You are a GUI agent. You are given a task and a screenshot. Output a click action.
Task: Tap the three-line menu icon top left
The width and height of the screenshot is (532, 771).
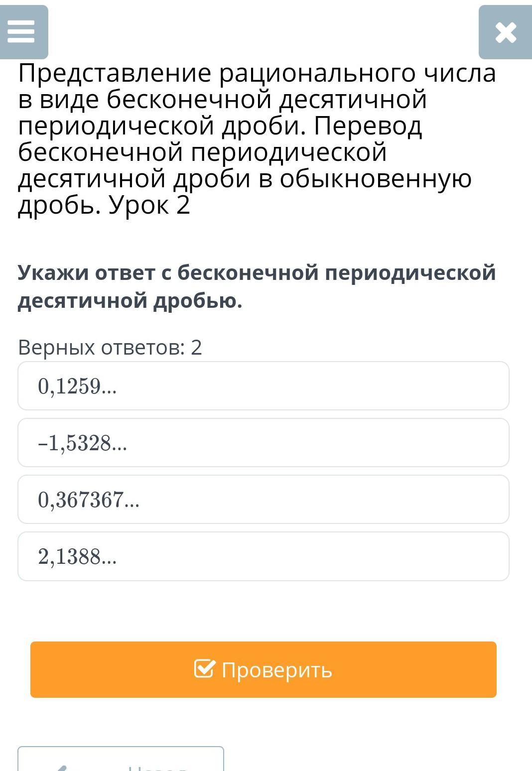[x=21, y=32]
